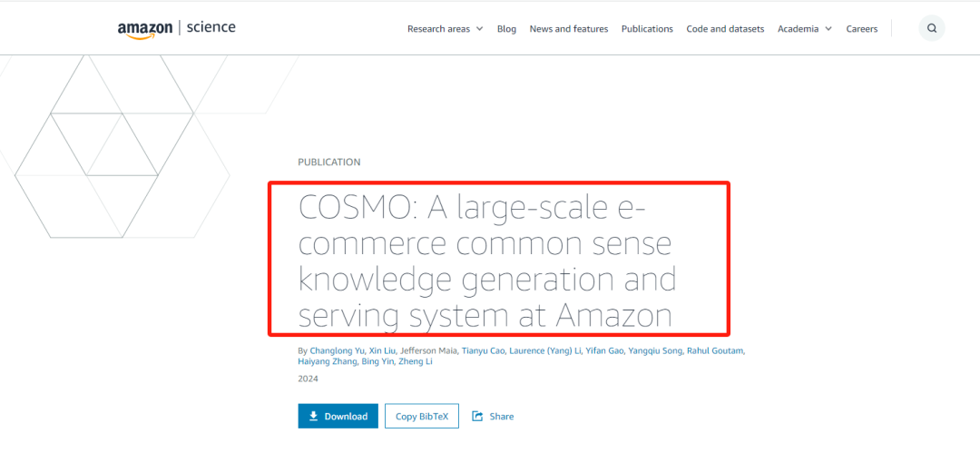Open the search magnifier icon
Screen dimensions: 980x453
click(x=932, y=28)
